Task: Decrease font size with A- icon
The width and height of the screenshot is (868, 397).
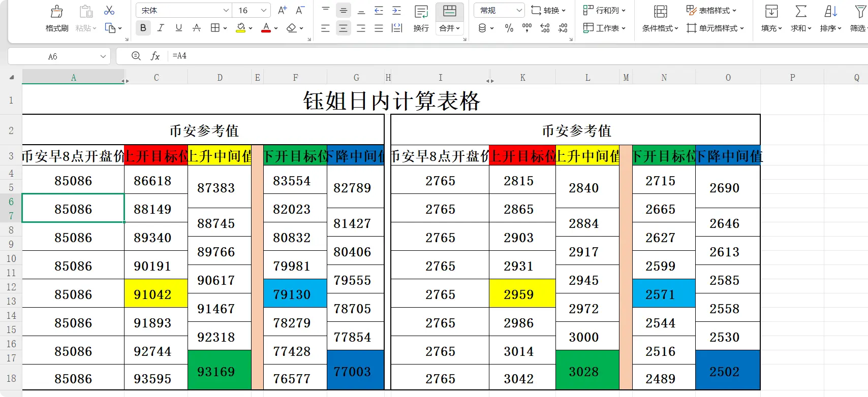Action: (x=300, y=10)
